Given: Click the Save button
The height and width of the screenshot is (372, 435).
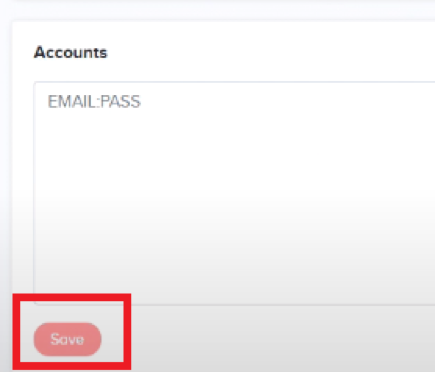Looking at the screenshot, I should [67, 339].
